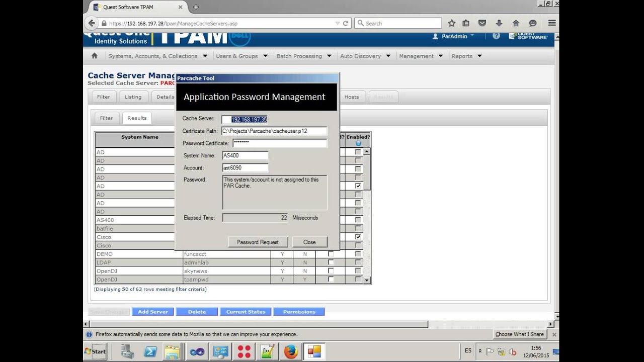
Task: Open the inner Filter tab
Action: (106, 118)
